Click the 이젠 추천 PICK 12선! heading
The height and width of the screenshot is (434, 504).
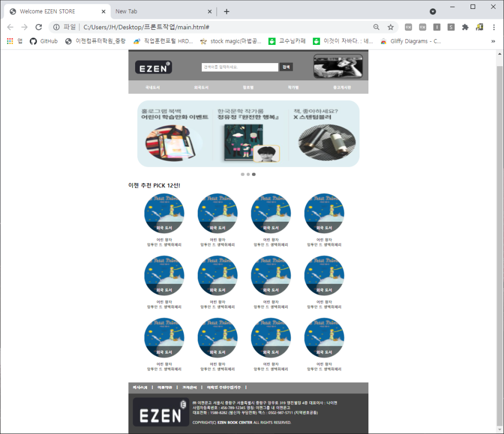click(154, 186)
